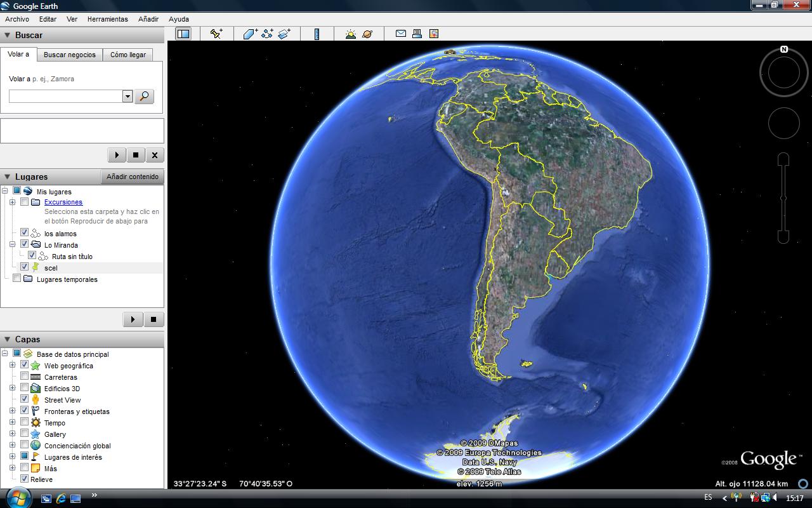Open the Editar menu

pos(48,19)
